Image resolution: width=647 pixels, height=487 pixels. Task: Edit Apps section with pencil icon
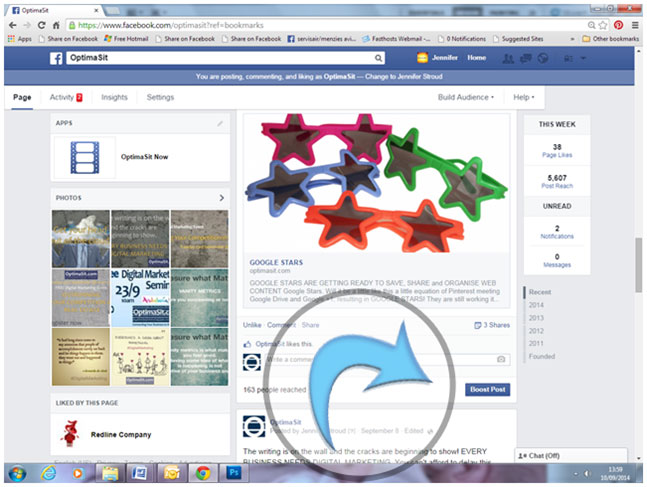pyautogui.click(x=220, y=123)
